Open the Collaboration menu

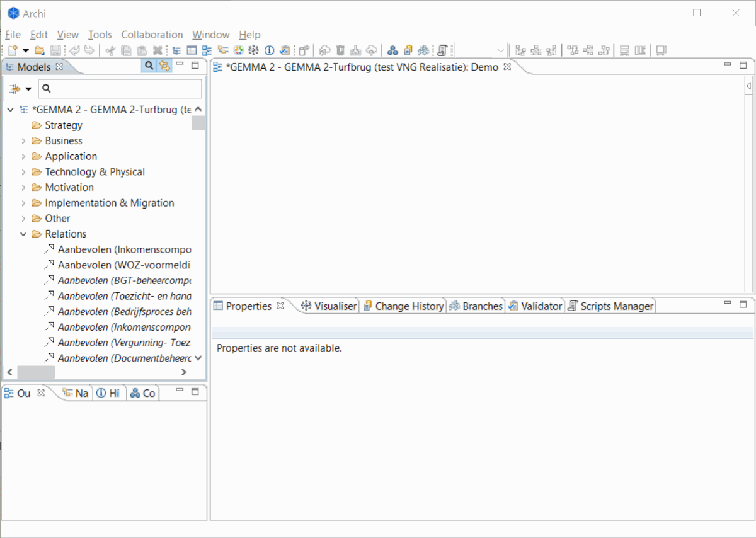pyautogui.click(x=152, y=35)
